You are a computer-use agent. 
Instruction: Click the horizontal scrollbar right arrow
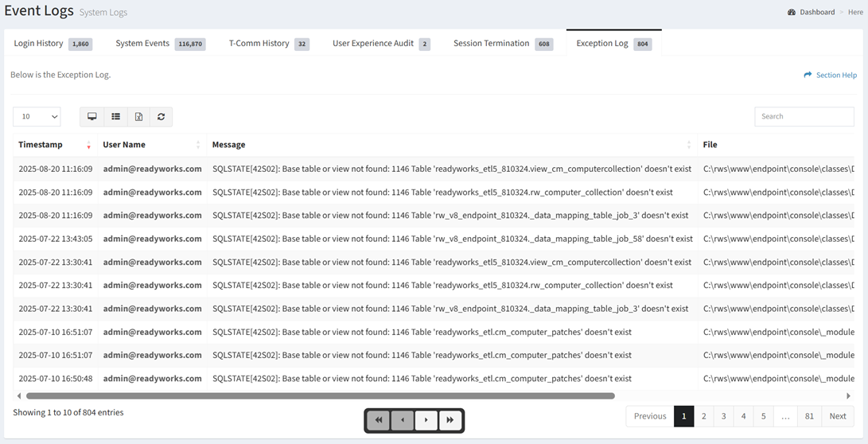pos(849,395)
